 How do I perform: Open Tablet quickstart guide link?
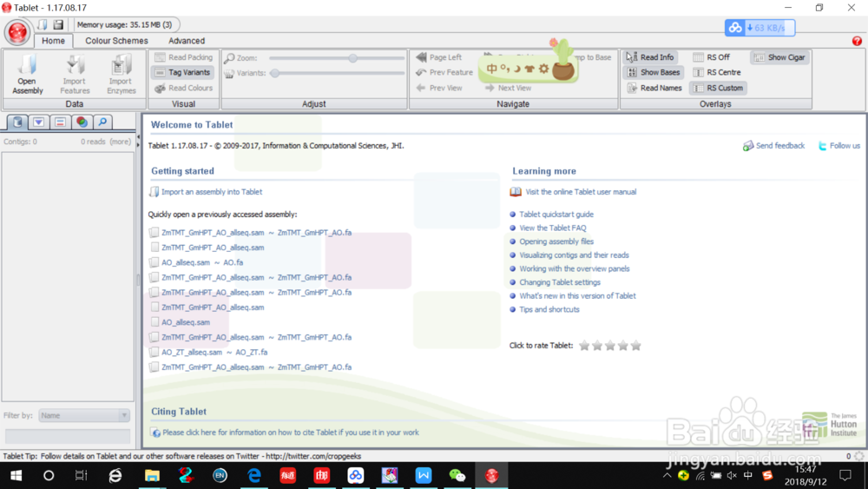coord(556,215)
